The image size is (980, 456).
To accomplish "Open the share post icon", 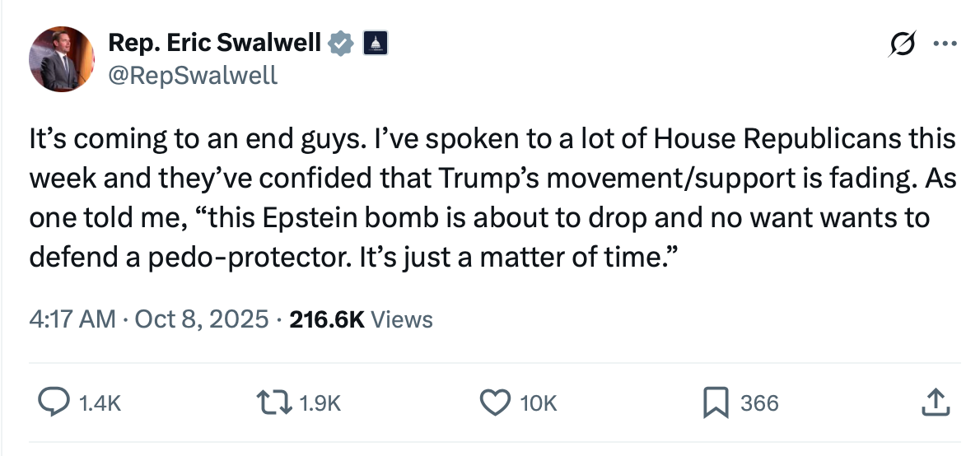I will 933,402.
